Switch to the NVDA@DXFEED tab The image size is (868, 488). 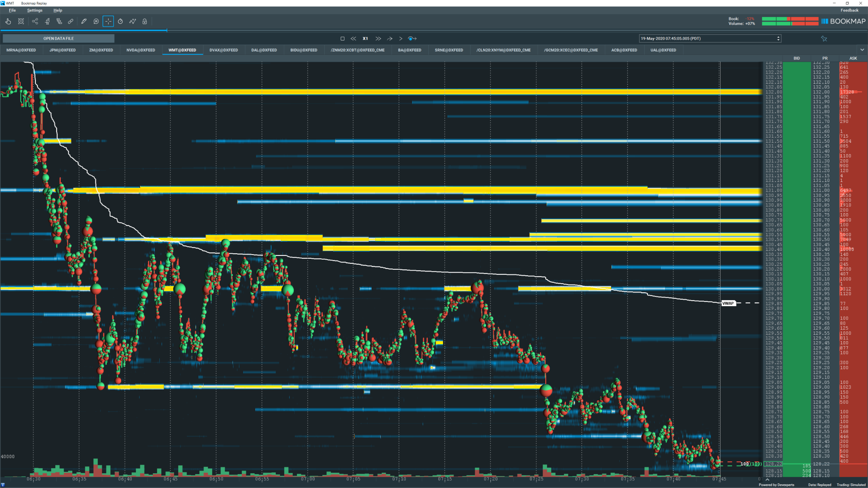pos(140,50)
